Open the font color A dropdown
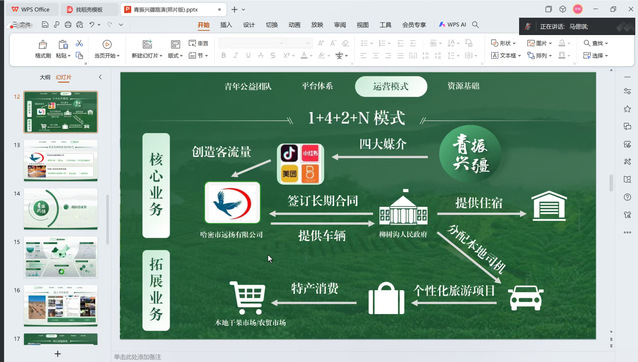 (306, 55)
